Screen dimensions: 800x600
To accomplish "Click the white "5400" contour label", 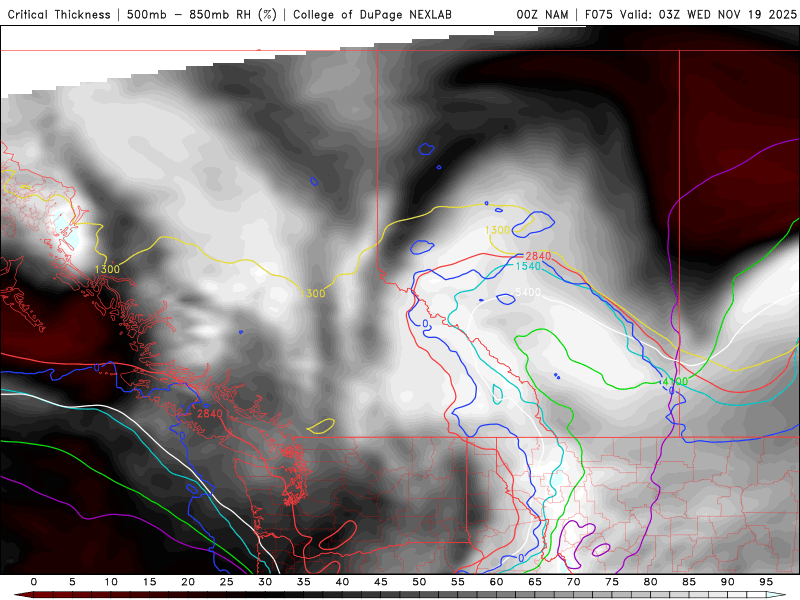I will click(x=528, y=292).
